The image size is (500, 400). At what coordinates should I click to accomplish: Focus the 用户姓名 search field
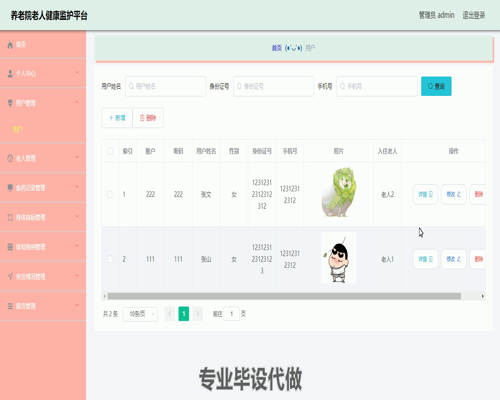click(165, 86)
